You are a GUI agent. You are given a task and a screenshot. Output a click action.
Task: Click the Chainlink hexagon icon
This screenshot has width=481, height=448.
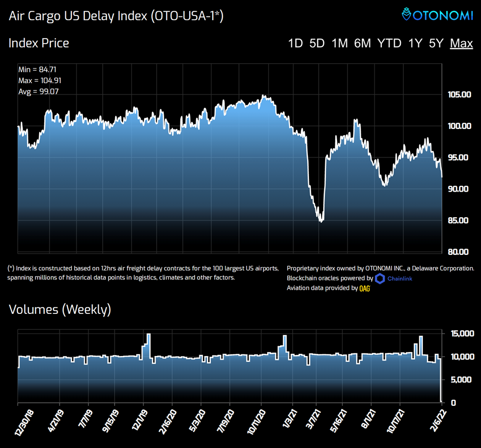click(380, 278)
